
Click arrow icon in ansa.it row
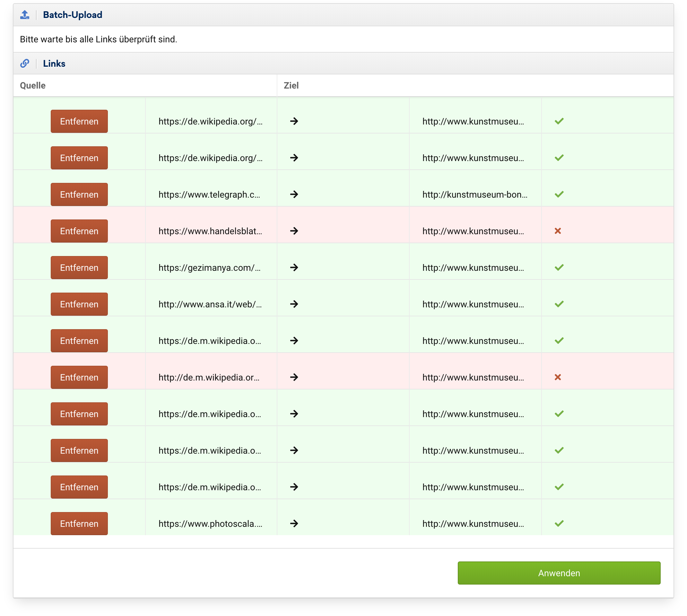[294, 304]
